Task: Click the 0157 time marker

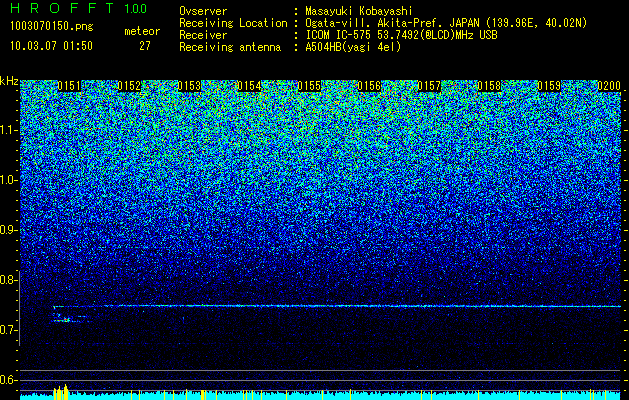Action: pos(429,86)
